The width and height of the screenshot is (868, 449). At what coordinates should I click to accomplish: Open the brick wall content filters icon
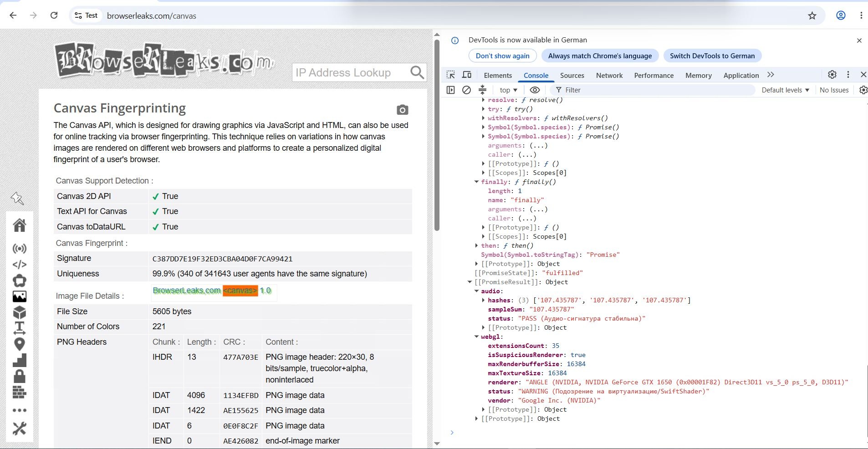pyautogui.click(x=20, y=392)
